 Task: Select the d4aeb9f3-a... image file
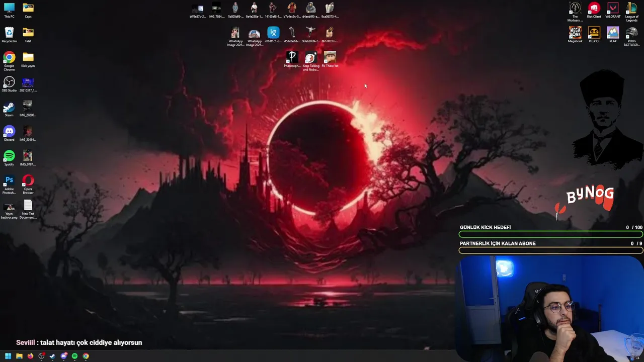tap(311, 11)
